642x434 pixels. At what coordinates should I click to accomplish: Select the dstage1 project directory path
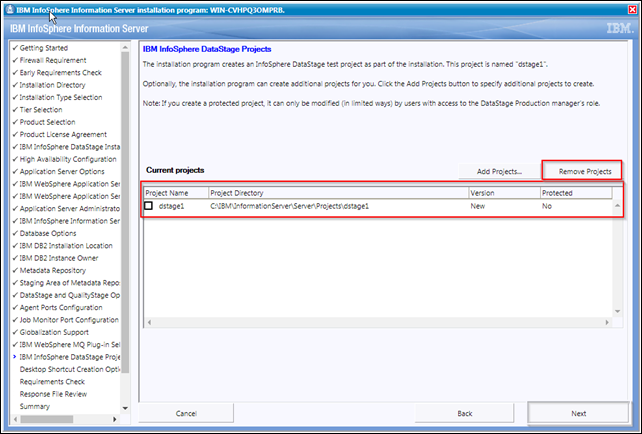pyautogui.click(x=289, y=206)
